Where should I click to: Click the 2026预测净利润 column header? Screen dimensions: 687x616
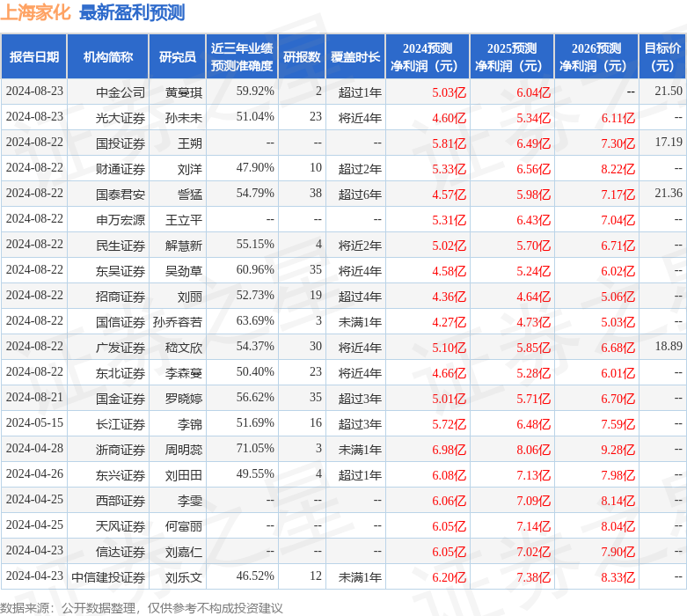coord(596,57)
